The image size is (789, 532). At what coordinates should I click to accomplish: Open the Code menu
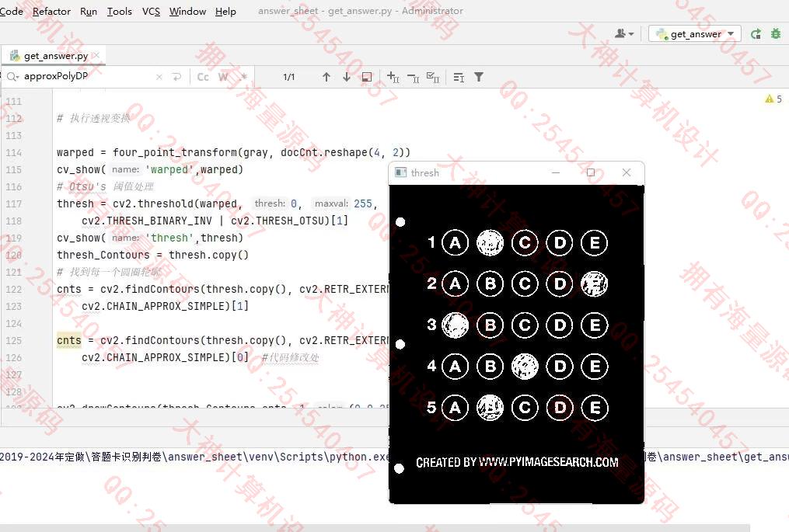pos(11,11)
